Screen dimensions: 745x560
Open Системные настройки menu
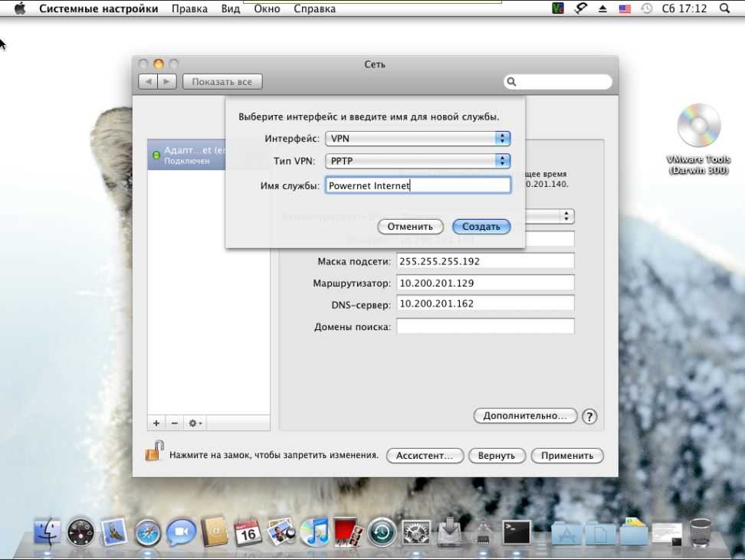click(x=98, y=8)
